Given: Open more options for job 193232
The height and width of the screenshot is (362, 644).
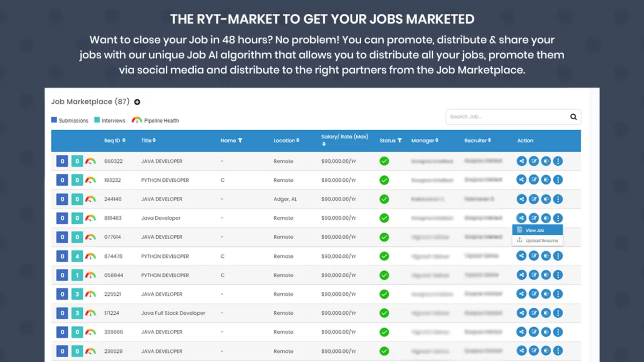Looking at the screenshot, I should [x=558, y=180].
